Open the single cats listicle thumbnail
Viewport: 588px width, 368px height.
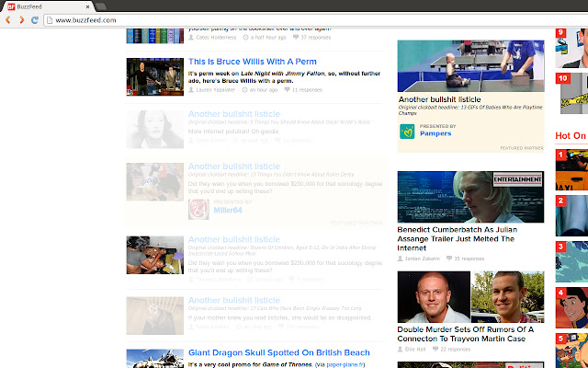(155, 316)
